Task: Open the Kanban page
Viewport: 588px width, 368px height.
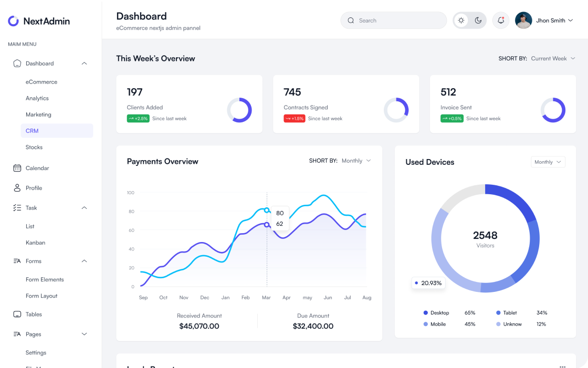Action: click(x=36, y=243)
